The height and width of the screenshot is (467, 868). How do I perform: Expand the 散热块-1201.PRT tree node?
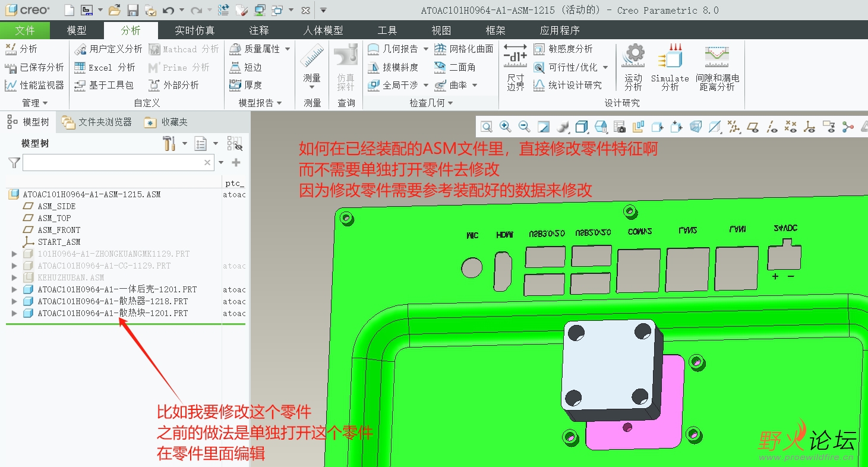(14, 313)
